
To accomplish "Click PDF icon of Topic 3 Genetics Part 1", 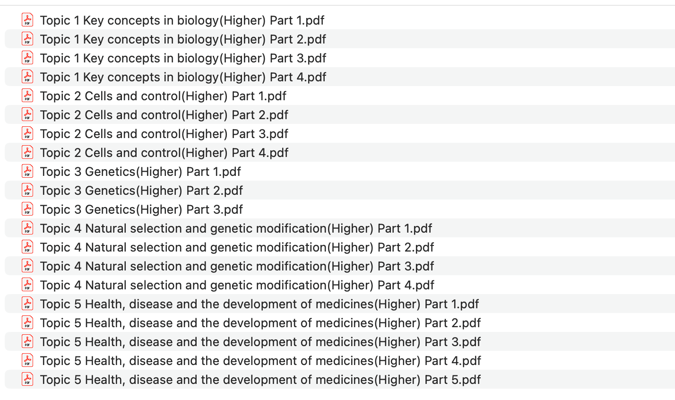I will (x=28, y=172).
